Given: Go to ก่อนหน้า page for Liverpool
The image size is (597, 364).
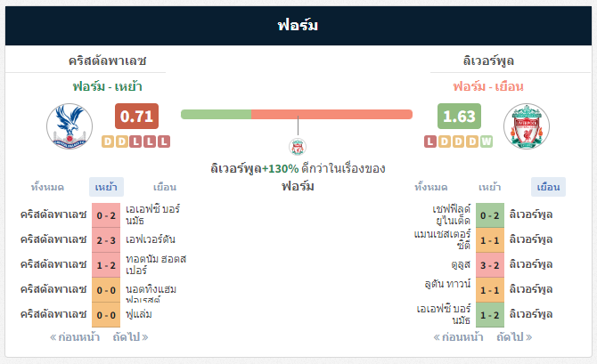Looking at the screenshot, I should pyautogui.click(x=458, y=337).
